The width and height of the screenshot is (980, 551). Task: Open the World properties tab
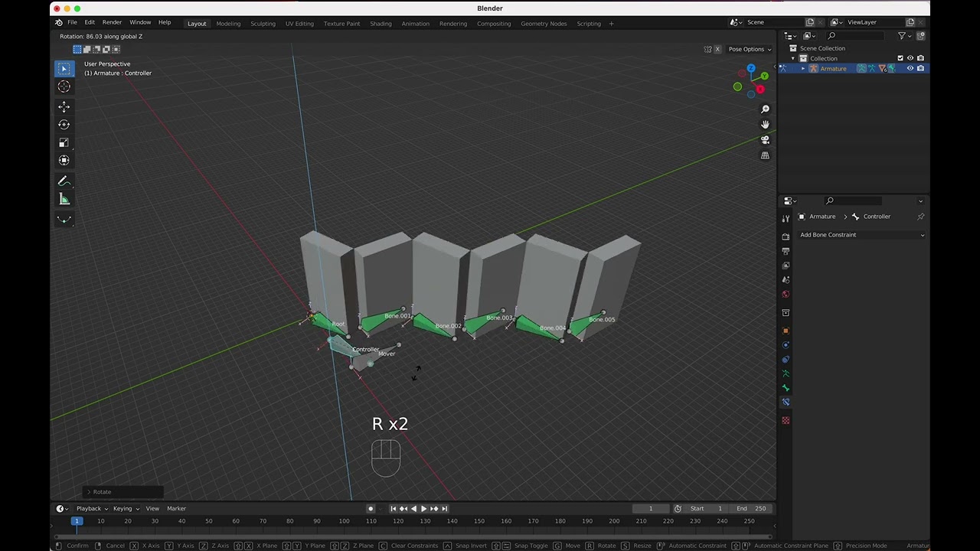click(786, 295)
